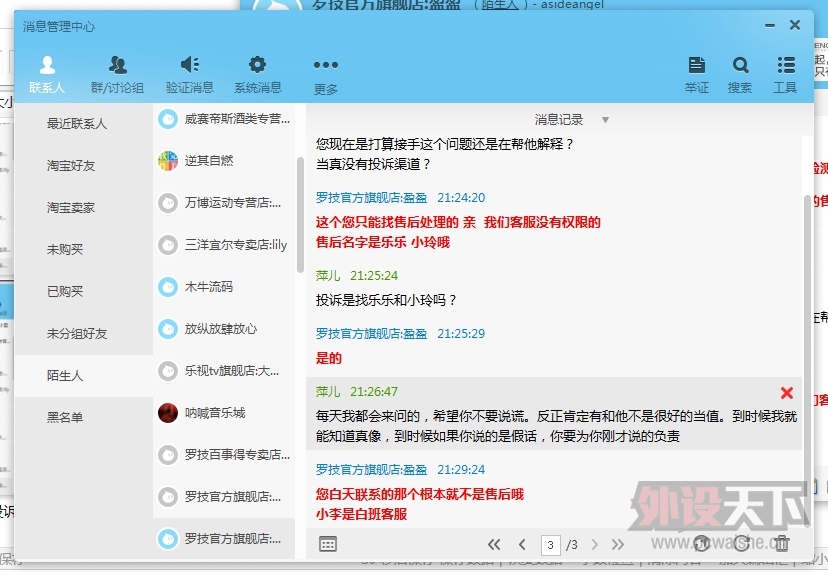The height and width of the screenshot is (576, 828).
Task: Go to last page of records
Action: (x=618, y=545)
